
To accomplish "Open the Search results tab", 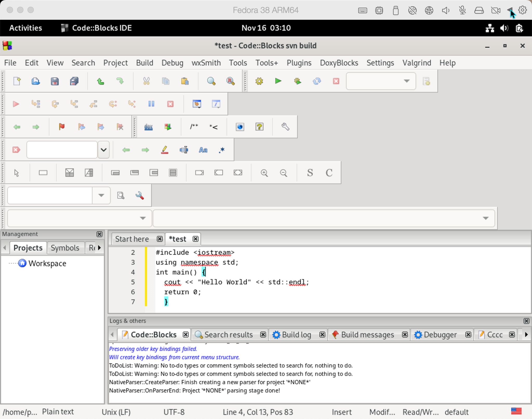I will (228, 335).
